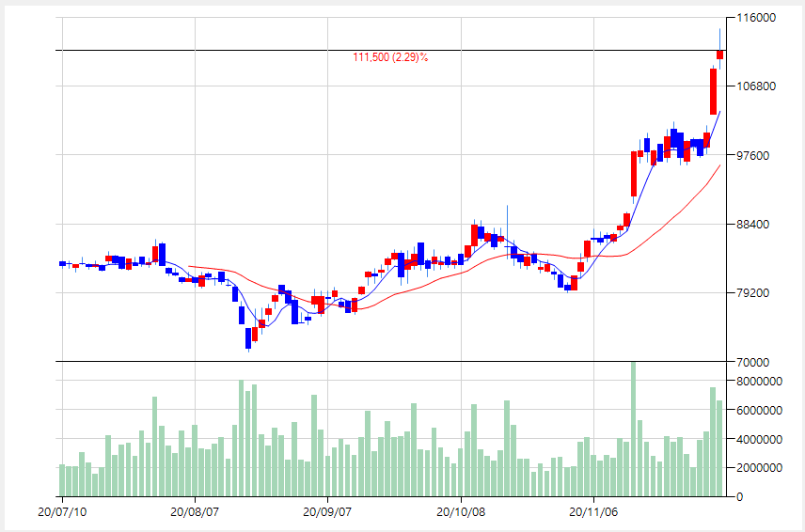Viewport: 805px width, 532px height.
Task: Click the 20/09/07 date label
Action: point(327,512)
